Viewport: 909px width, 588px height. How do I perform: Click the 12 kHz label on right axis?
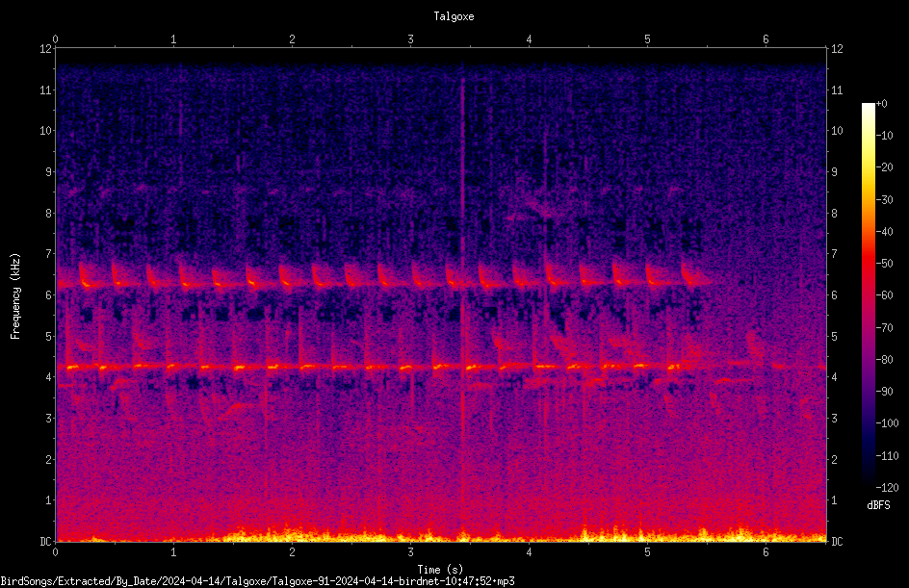tap(837, 49)
